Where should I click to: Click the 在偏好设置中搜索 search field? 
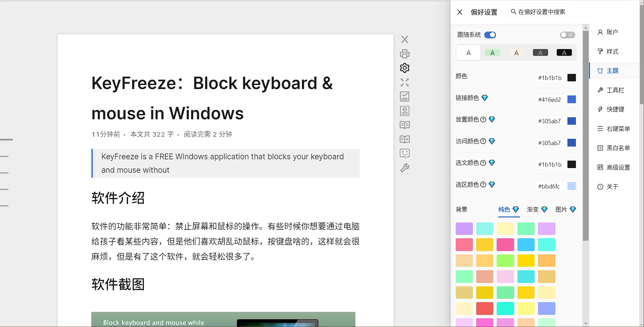click(571, 12)
